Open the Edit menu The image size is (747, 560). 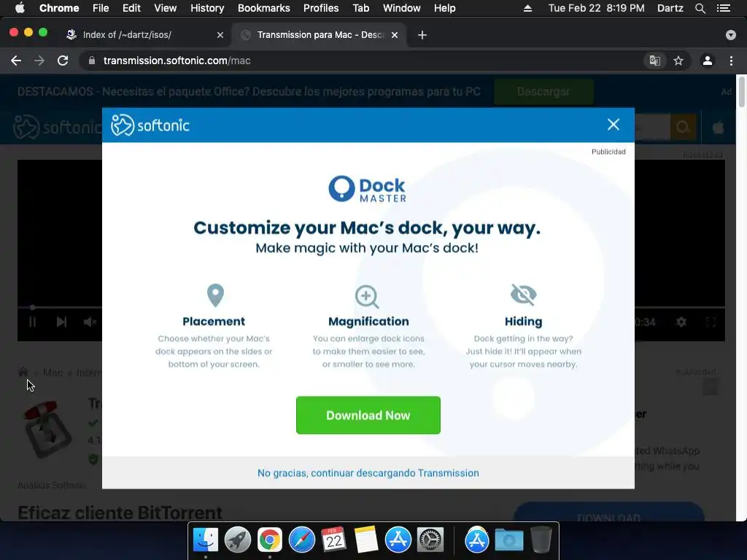131,8
